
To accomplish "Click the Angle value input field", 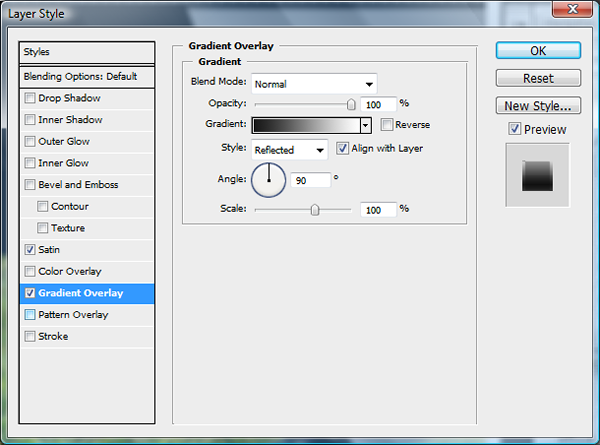I will pos(311,181).
